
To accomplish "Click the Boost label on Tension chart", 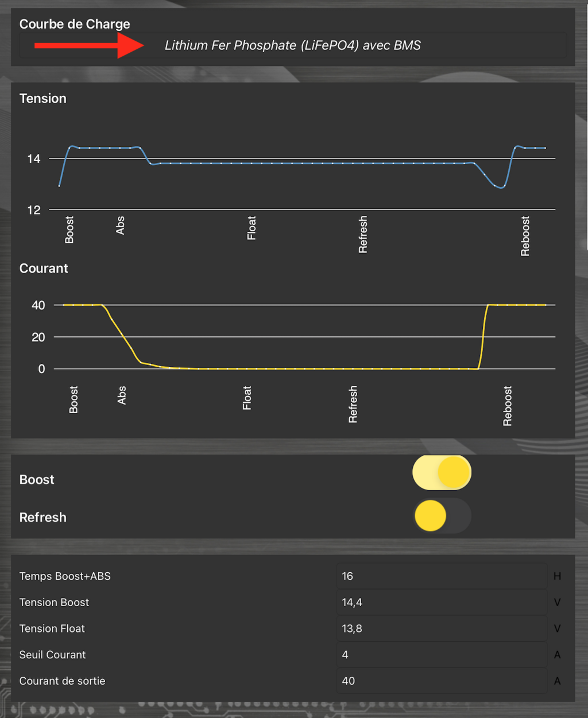I will coord(69,230).
